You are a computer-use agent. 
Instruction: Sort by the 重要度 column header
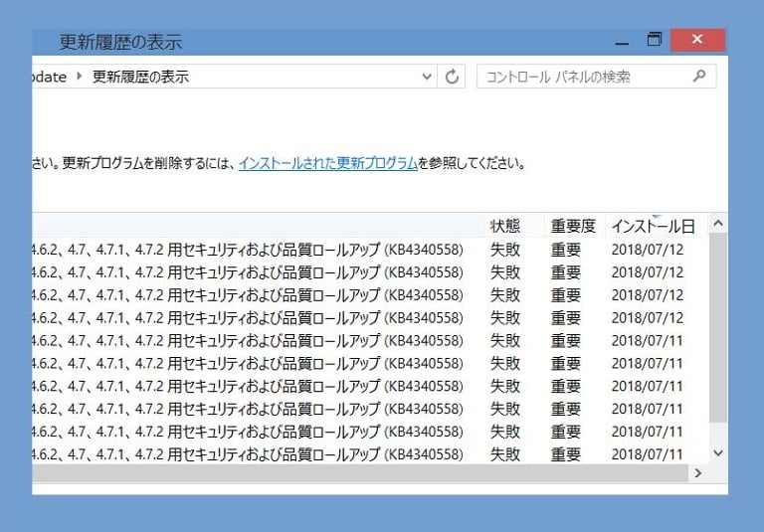[x=573, y=226]
